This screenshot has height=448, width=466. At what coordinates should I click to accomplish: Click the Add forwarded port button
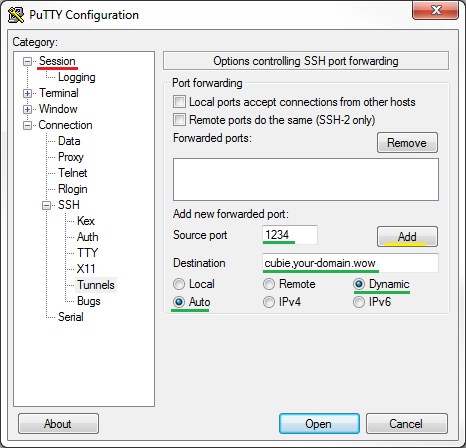[x=407, y=237]
